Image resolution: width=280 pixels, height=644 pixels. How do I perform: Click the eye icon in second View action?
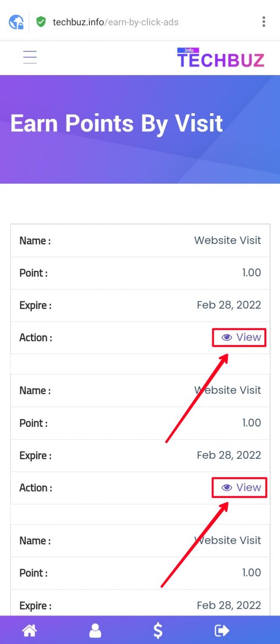tap(227, 488)
